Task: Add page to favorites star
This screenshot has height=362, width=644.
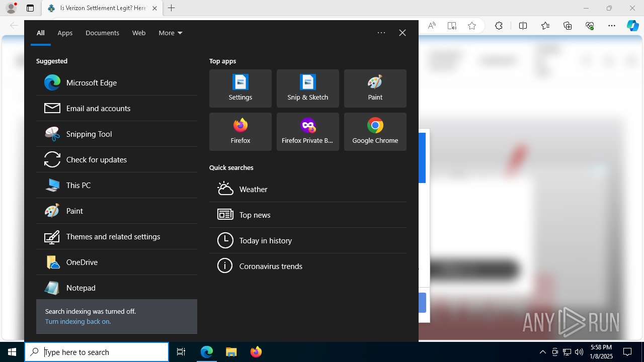Action: point(472,26)
